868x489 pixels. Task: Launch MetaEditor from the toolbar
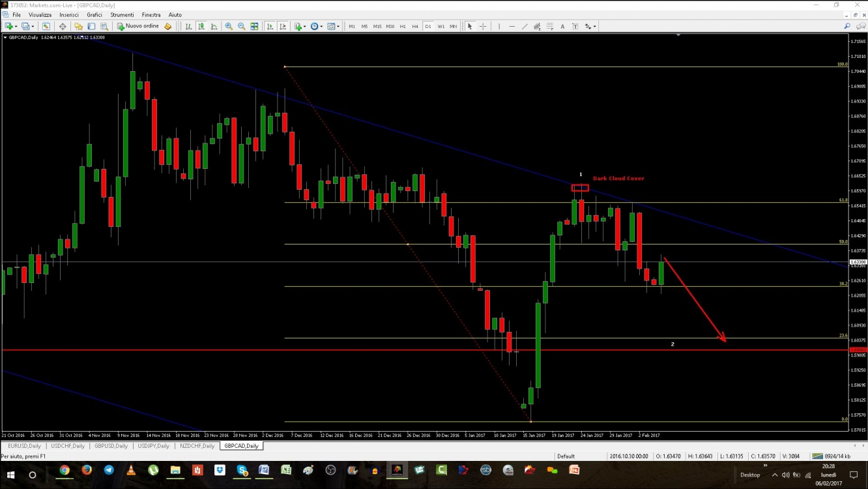coord(167,26)
